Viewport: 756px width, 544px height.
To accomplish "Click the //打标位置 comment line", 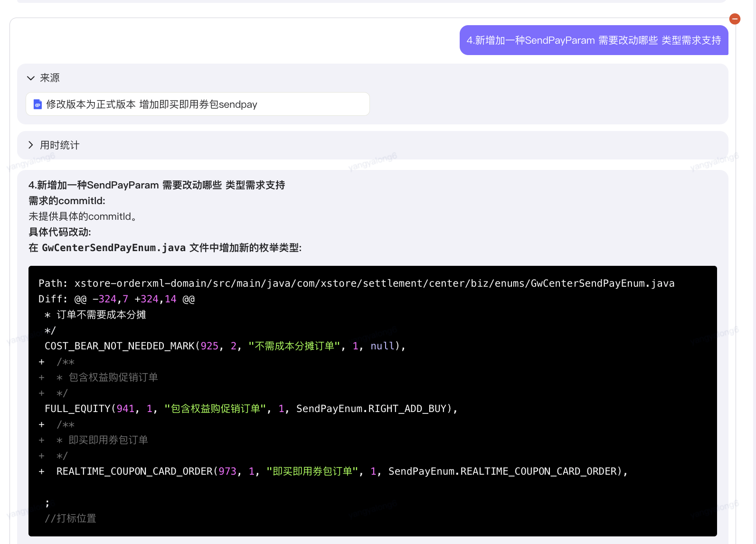I will pyautogui.click(x=70, y=518).
